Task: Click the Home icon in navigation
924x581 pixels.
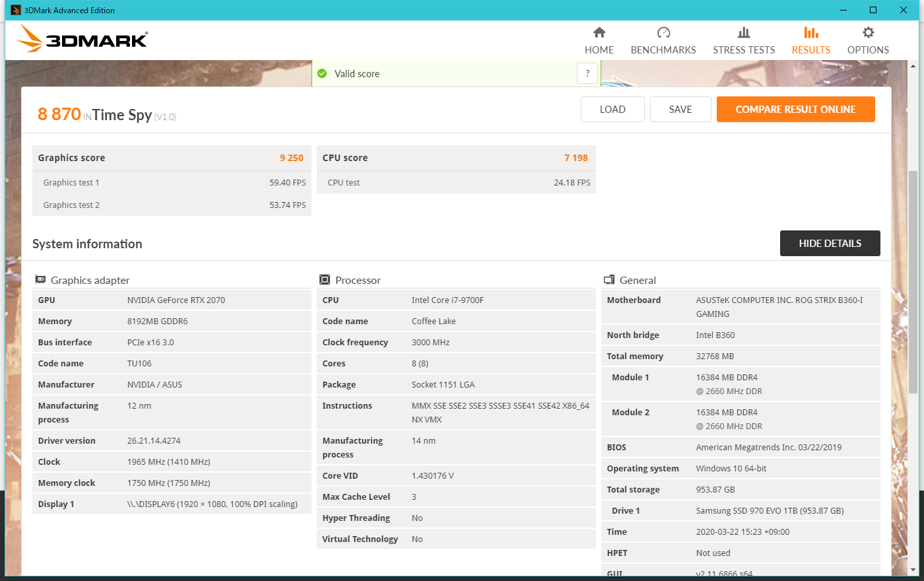Action: point(599,32)
